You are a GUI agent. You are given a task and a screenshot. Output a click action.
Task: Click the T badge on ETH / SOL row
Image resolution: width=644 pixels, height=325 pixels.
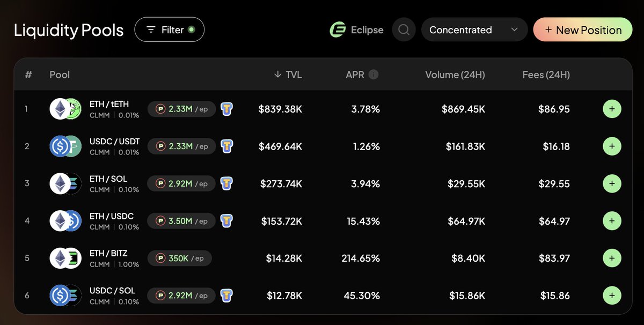click(x=227, y=183)
